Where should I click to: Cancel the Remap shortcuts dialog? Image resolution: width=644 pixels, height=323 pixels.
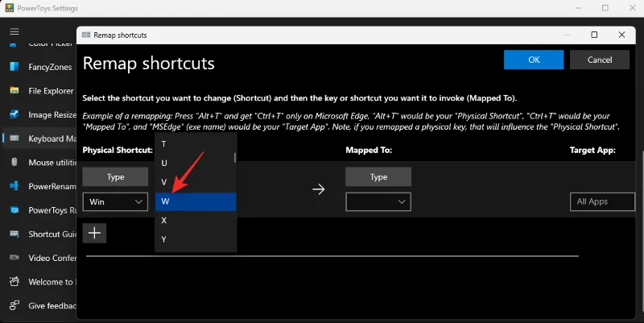pos(599,60)
